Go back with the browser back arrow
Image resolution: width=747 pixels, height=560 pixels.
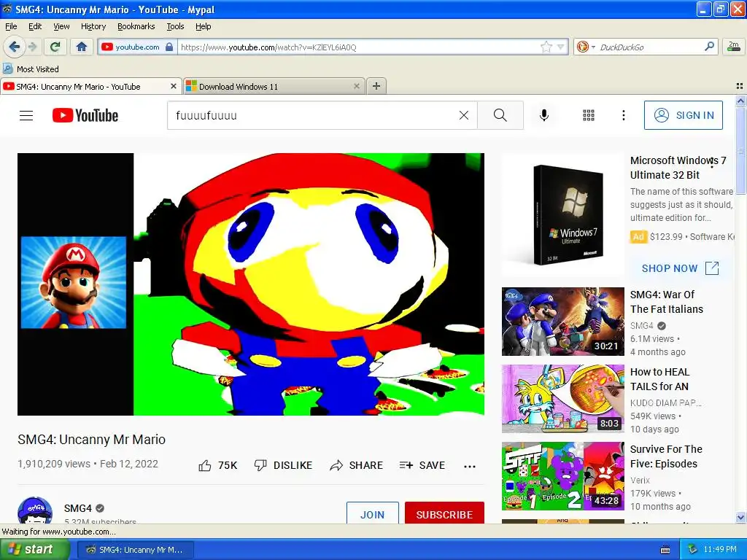(x=15, y=47)
